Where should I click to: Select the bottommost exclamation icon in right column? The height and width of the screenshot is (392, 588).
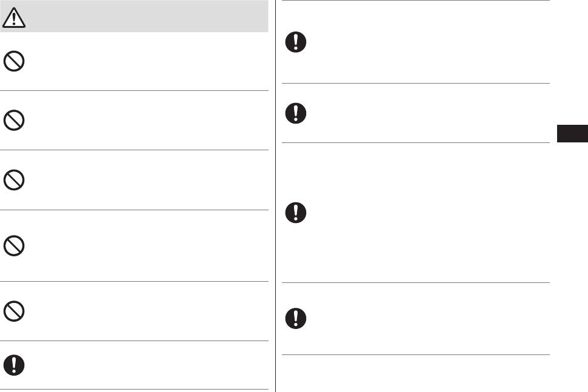tap(296, 318)
